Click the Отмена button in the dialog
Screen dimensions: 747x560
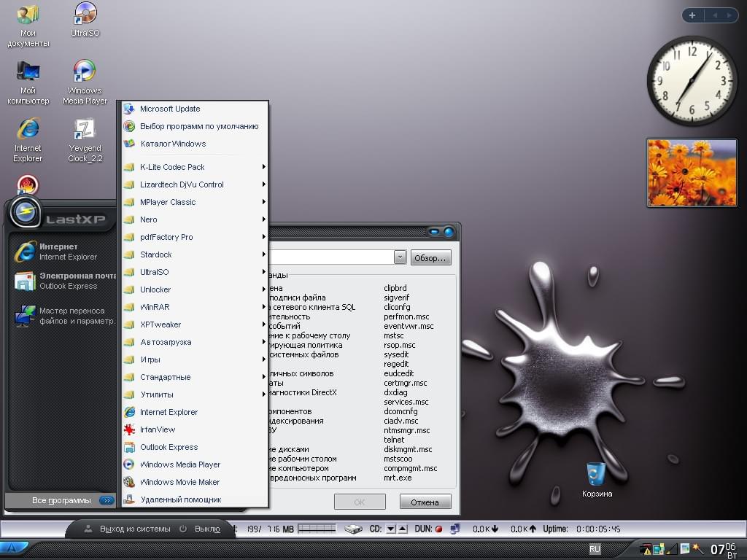click(425, 502)
